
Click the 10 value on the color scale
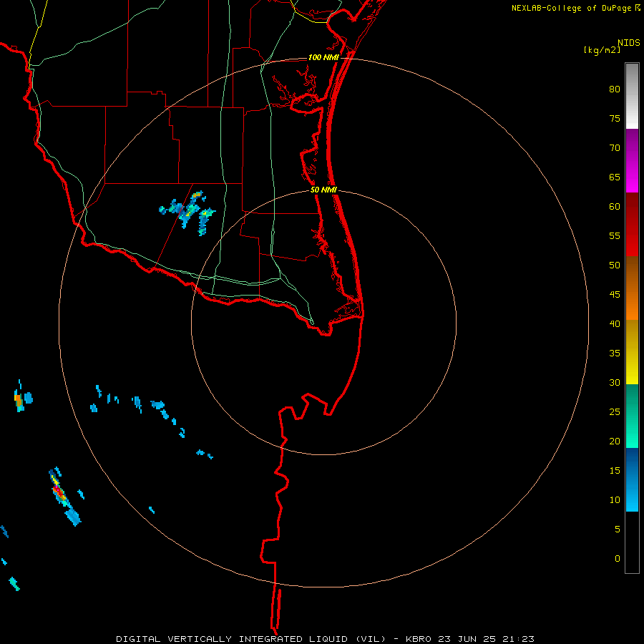coord(615,500)
